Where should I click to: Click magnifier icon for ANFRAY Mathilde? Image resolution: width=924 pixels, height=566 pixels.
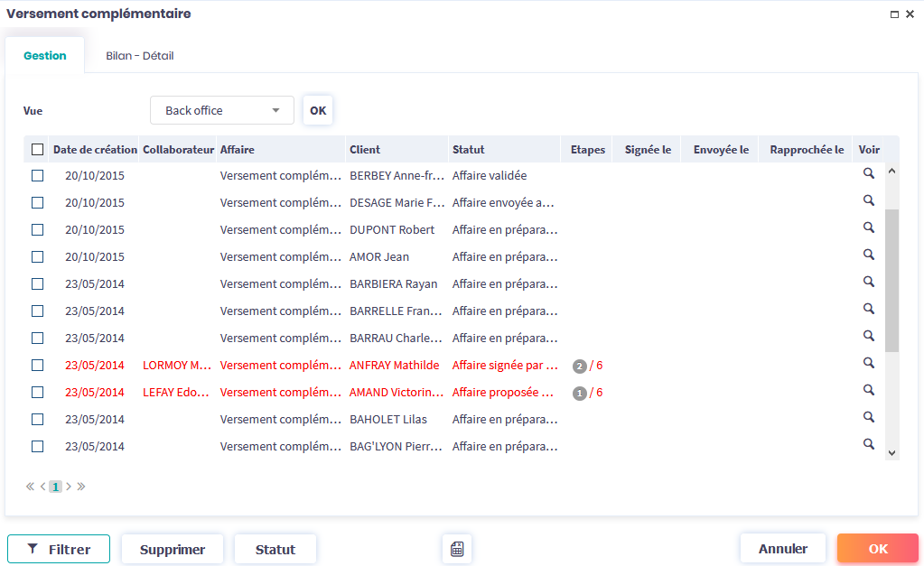point(868,363)
